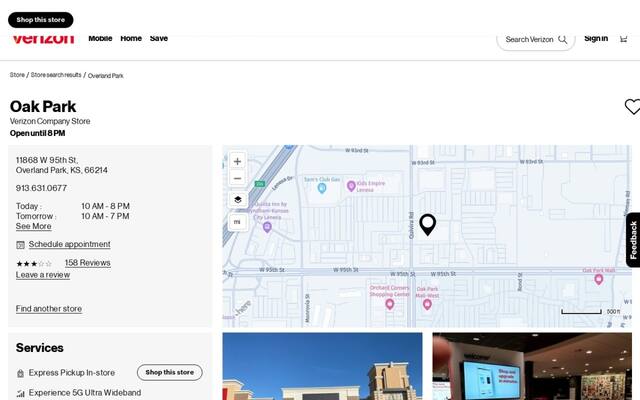Open map layers chooser

tap(238, 200)
